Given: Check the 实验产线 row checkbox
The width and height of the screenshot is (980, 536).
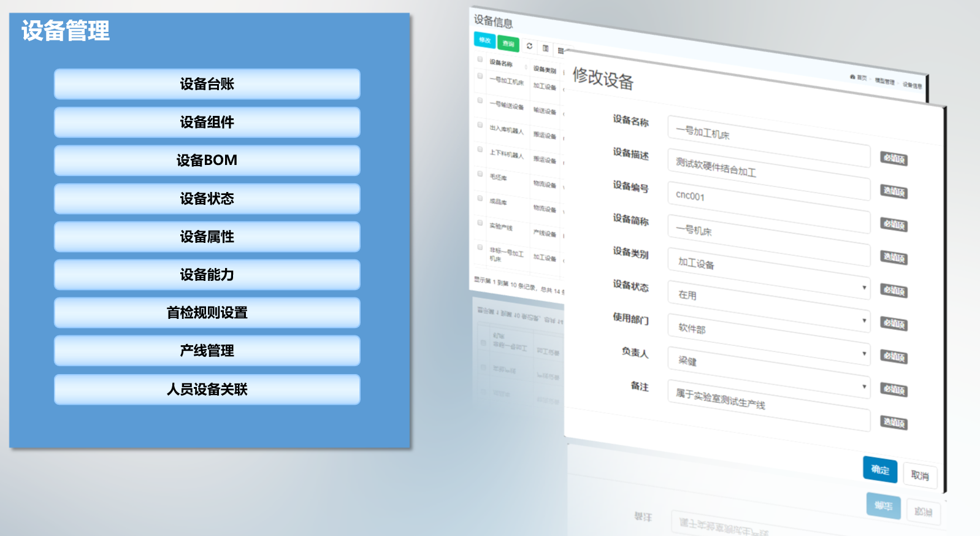Looking at the screenshot, I should 480,223.
